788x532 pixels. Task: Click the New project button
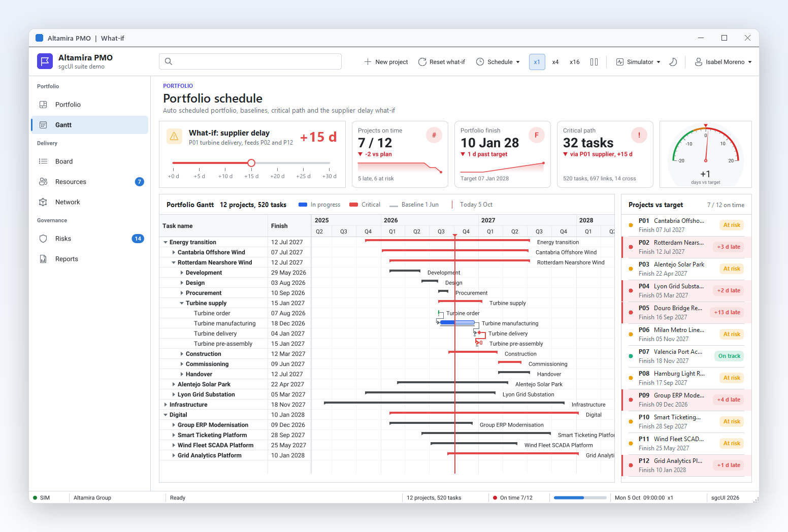click(386, 62)
